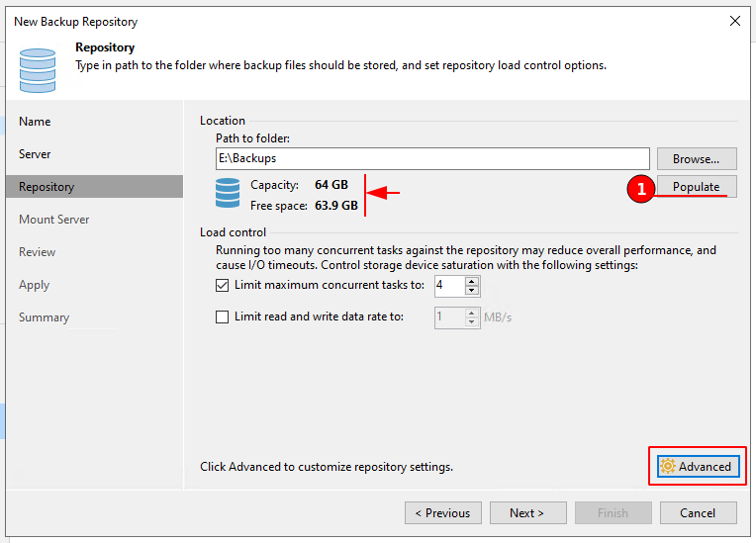756x543 pixels.
Task: Decrease concurrent tasks with down arrow
Action: pos(472,291)
